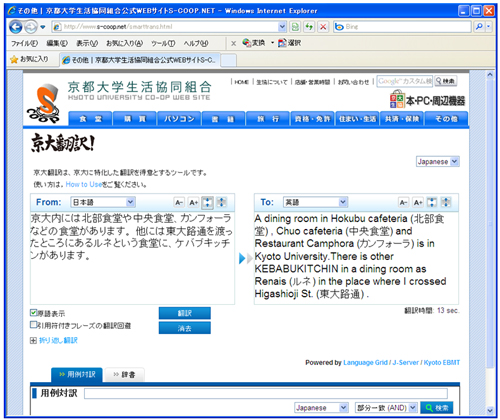Click the green 検索 button at the bottom
Viewport: 500px width, 420px height.
click(437, 408)
